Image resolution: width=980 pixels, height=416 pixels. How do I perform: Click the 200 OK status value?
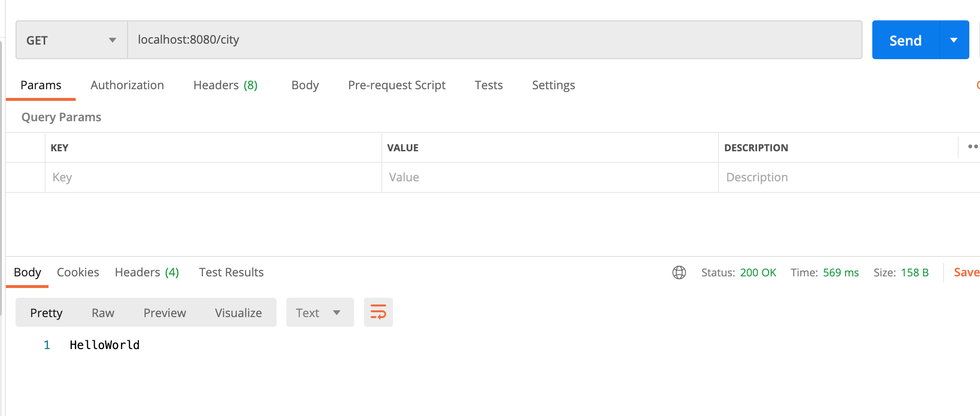click(758, 272)
